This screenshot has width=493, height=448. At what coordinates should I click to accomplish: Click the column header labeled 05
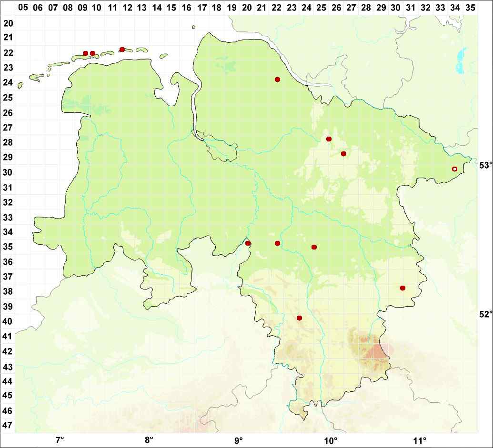click(x=23, y=8)
